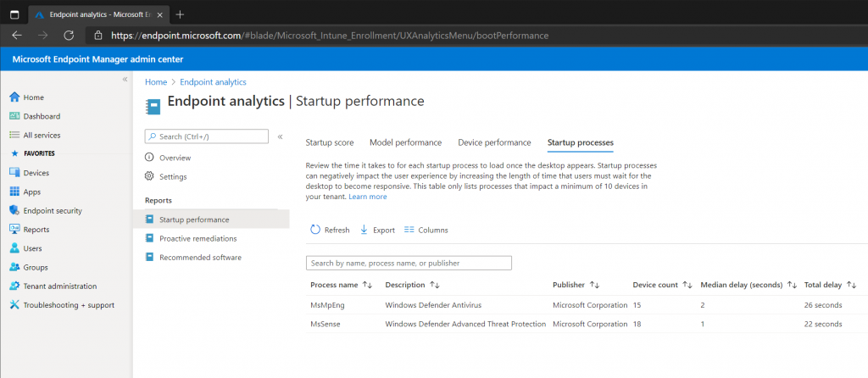Go back in the browser
The height and width of the screenshot is (378, 868).
pos(17,36)
